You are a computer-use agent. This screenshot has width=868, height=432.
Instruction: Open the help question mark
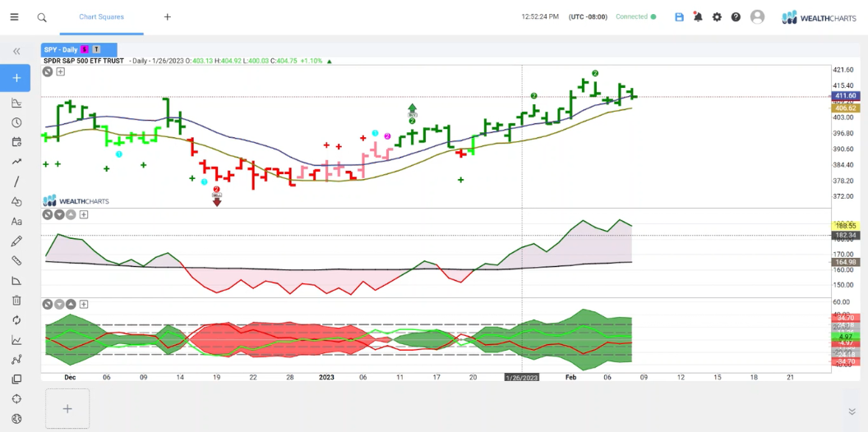(736, 17)
